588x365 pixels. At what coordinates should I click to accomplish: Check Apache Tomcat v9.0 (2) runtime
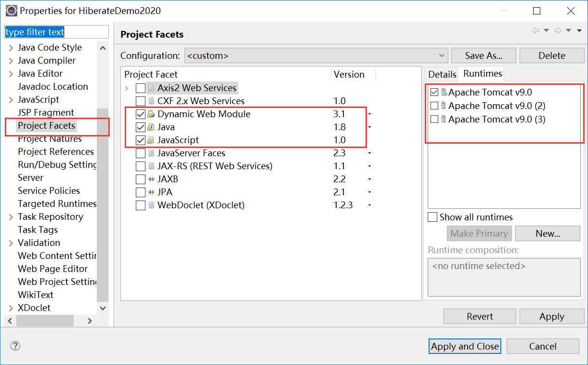434,106
